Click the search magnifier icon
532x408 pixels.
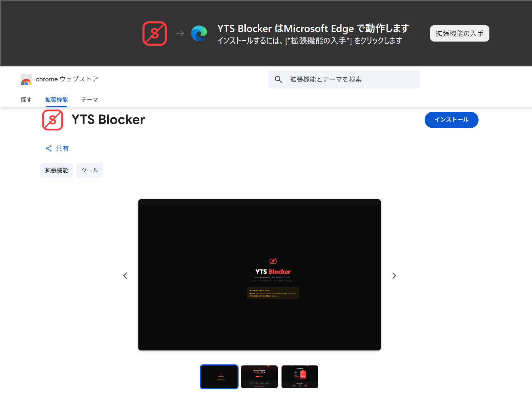(278, 79)
